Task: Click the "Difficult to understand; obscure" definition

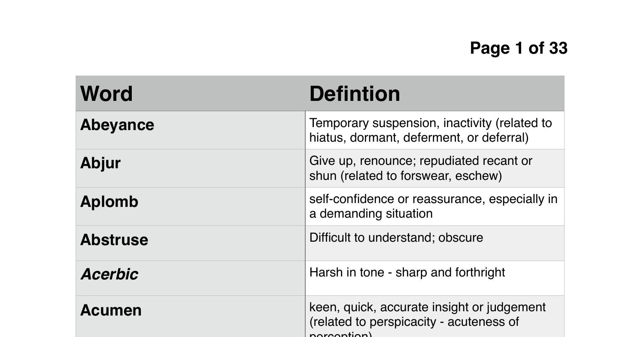Action: (x=396, y=237)
